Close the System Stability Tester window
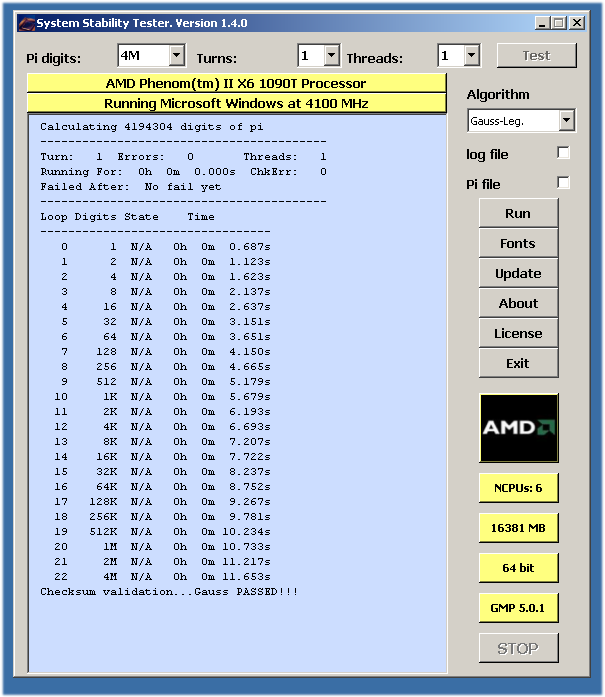The image size is (605, 697). click(577, 23)
